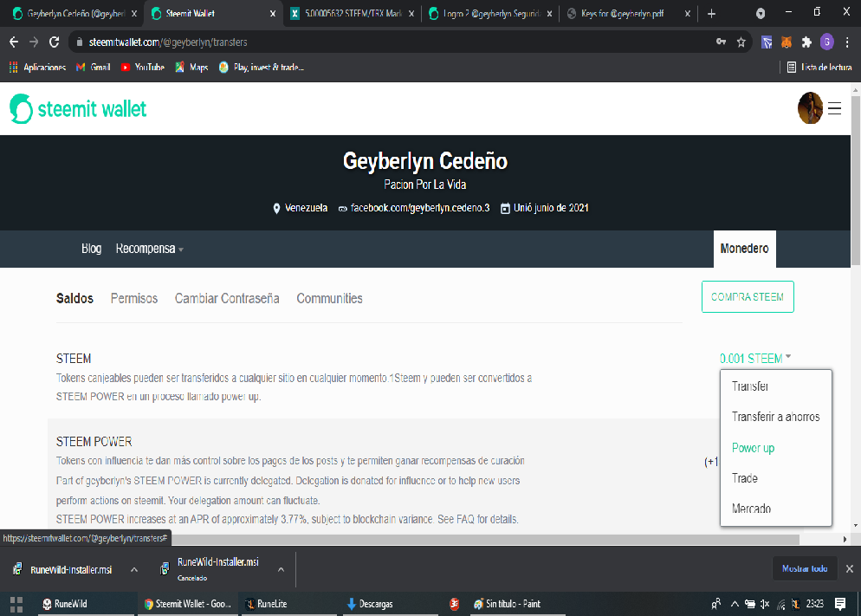The image size is (861, 616).
Task: Close the Steemit Wallet tab
Action: click(273, 14)
